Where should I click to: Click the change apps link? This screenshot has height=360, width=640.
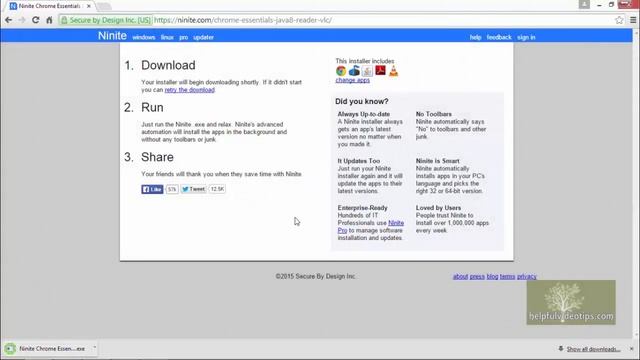coord(353,80)
